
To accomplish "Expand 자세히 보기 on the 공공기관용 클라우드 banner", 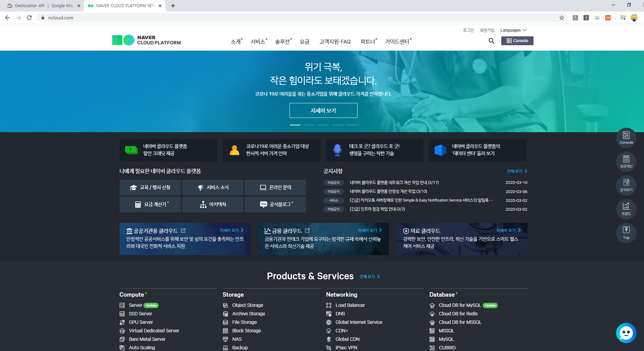I will 231,230.
